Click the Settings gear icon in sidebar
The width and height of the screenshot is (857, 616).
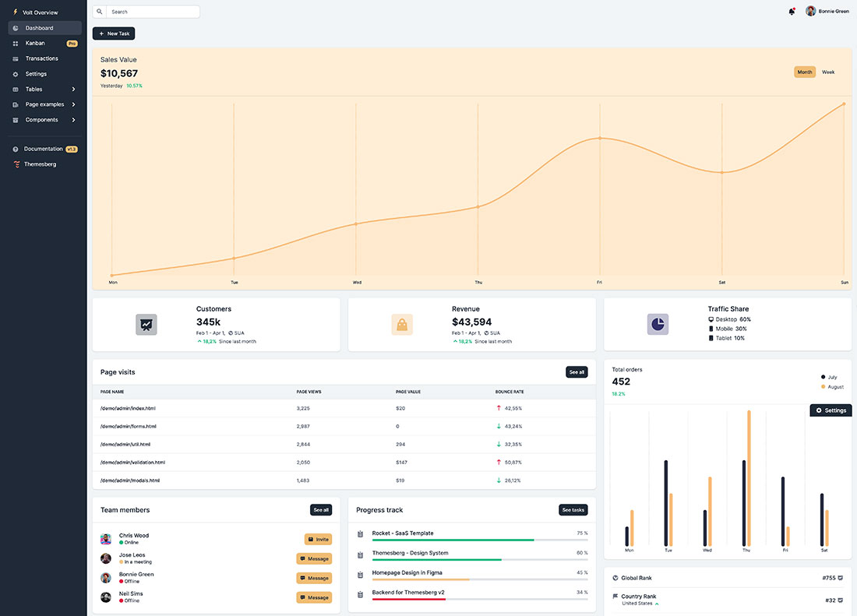click(x=15, y=73)
